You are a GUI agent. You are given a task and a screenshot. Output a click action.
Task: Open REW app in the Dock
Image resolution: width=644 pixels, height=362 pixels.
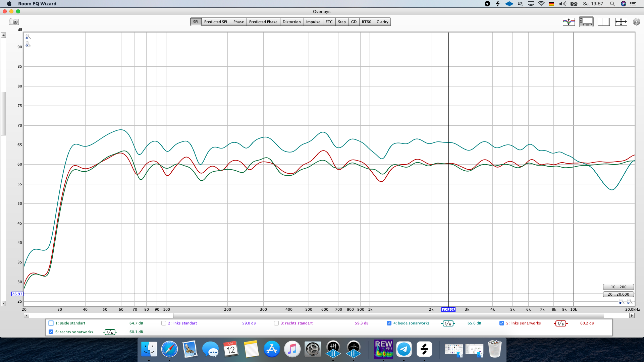[x=383, y=349]
